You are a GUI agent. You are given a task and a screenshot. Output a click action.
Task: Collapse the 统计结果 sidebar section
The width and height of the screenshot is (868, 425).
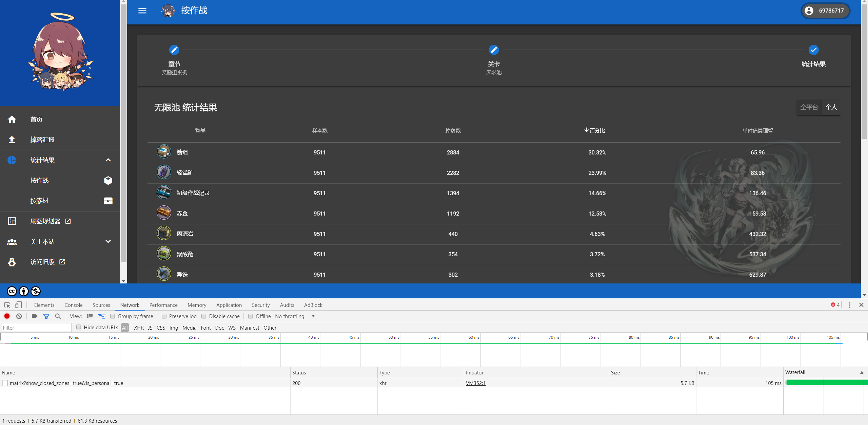pyautogui.click(x=108, y=160)
